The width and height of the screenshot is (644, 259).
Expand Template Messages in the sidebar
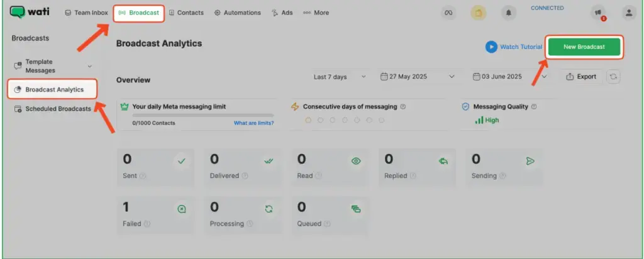[53, 66]
